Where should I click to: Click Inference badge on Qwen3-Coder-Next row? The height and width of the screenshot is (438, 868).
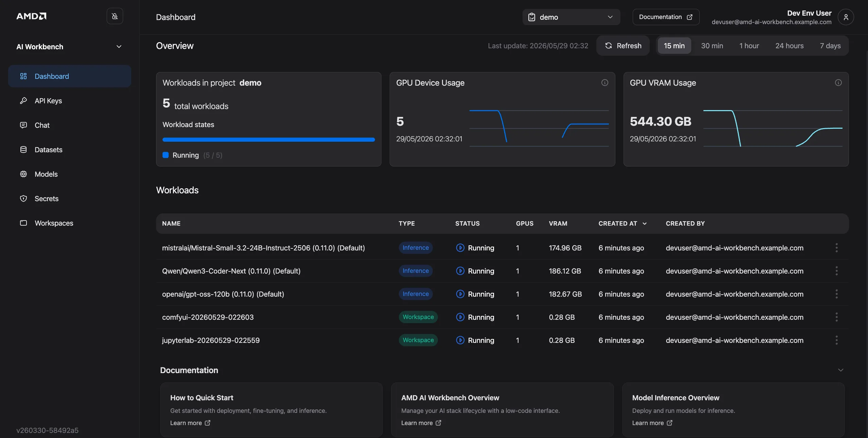[415, 271]
